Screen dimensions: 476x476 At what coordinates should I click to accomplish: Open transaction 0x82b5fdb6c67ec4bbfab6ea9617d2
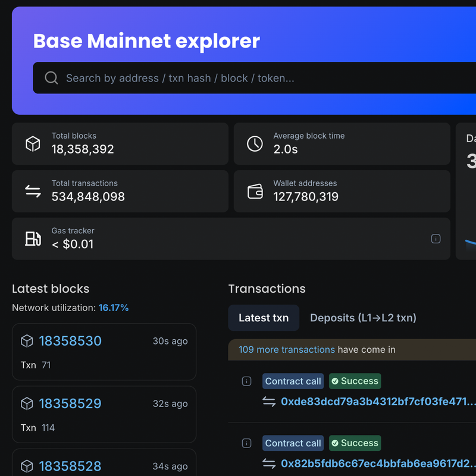point(378,464)
